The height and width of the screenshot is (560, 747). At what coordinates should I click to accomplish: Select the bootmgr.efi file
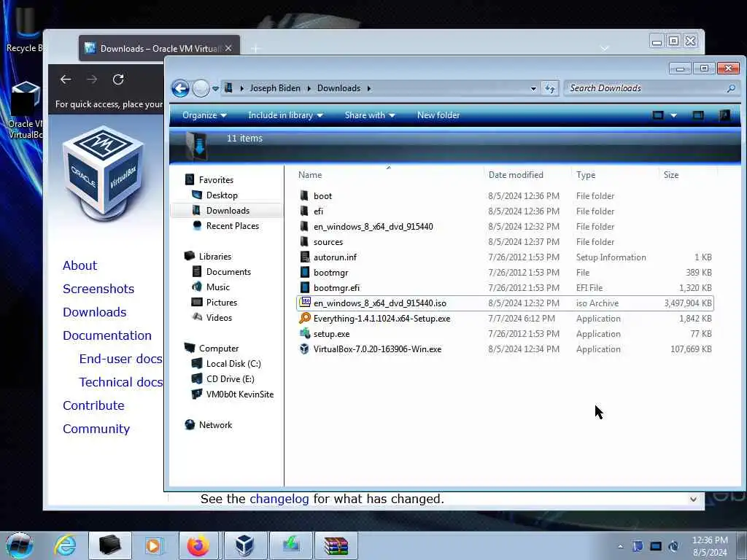(505, 287)
